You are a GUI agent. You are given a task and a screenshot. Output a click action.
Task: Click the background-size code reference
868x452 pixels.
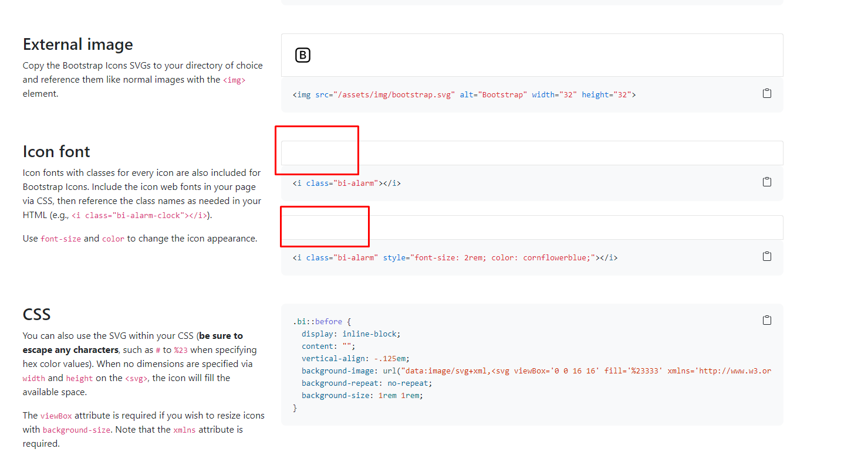pyautogui.click(x=77, y=429)
